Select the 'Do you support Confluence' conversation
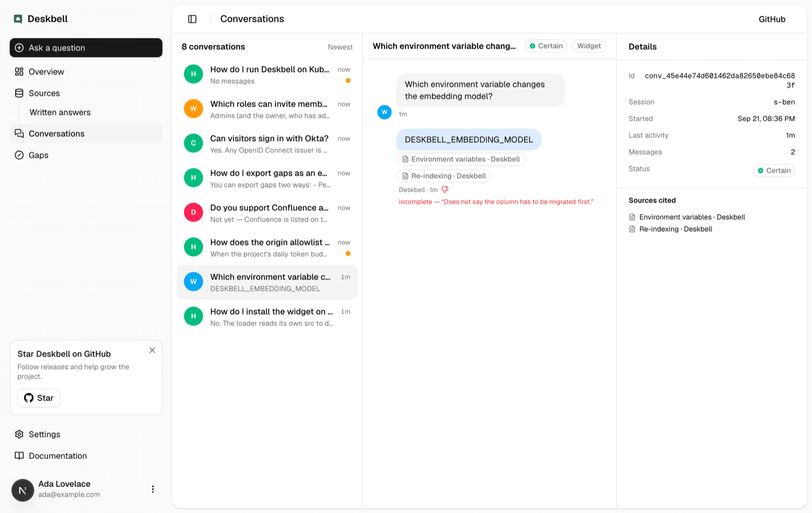 tap(267, 213)
